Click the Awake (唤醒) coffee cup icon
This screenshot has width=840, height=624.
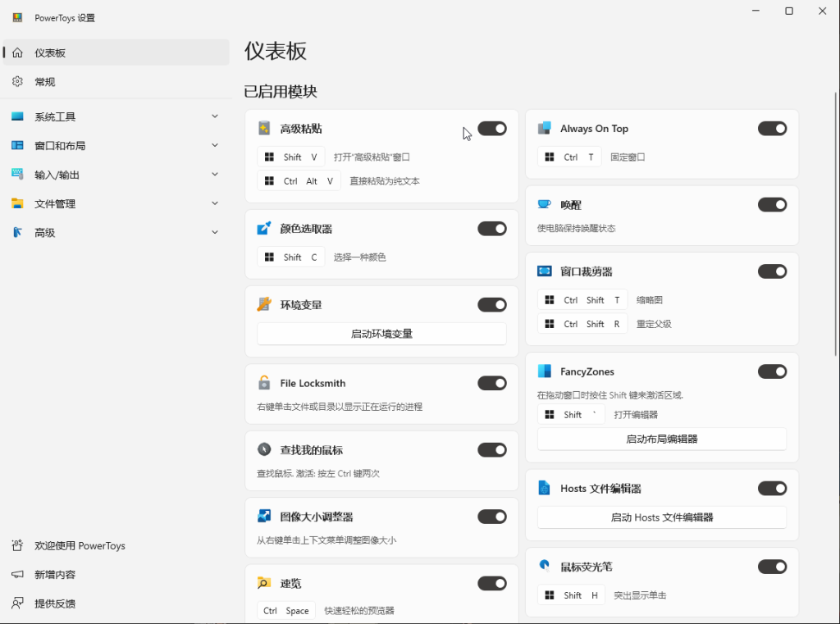(x=545, y=204)
